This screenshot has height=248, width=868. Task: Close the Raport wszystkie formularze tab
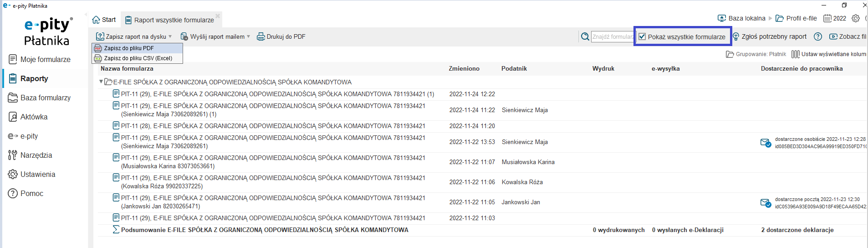[218, 16]
